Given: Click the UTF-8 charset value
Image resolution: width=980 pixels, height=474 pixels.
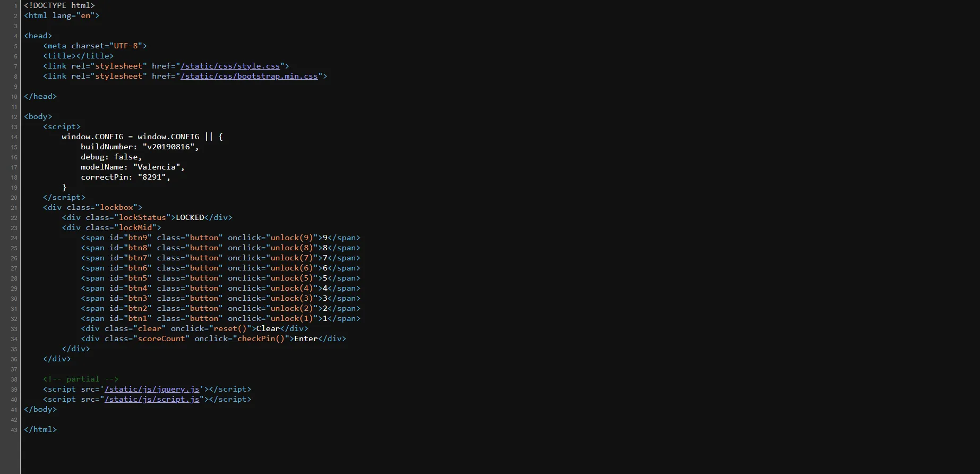Looking at the screenshot, I should pos(126,46).
